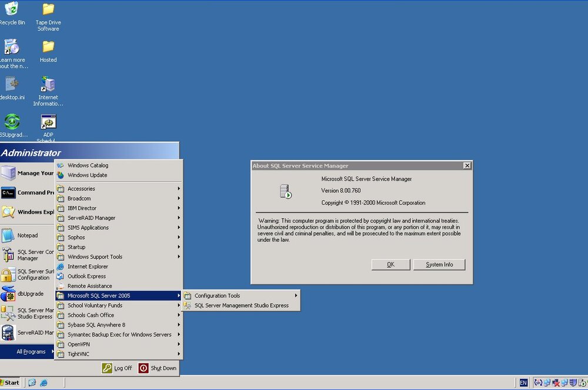Open Notepad from the Start menu

tap(27, 235)
